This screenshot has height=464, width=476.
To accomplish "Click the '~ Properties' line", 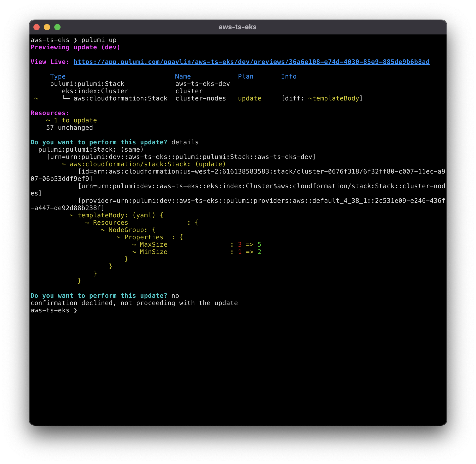I will tap(150, 237).
